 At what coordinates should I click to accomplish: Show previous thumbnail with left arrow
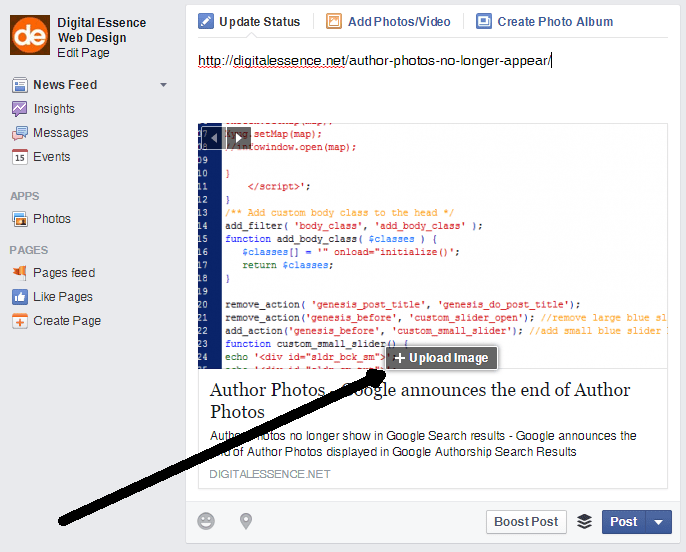[x=214, y=138]
